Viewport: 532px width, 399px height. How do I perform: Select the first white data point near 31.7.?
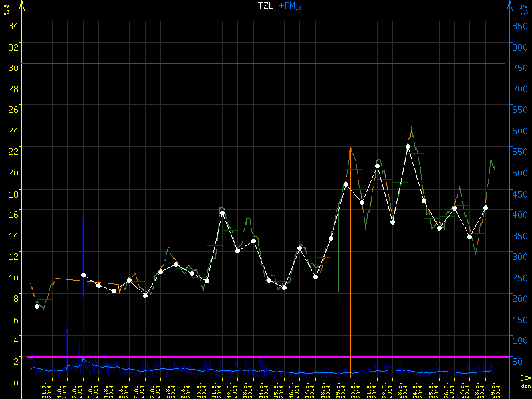(37, 306)
